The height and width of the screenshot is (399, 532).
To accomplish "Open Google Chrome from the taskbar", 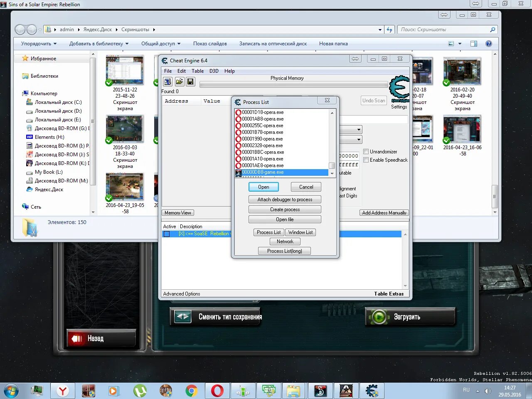I will pyautogui.click(x=192, y=391).
